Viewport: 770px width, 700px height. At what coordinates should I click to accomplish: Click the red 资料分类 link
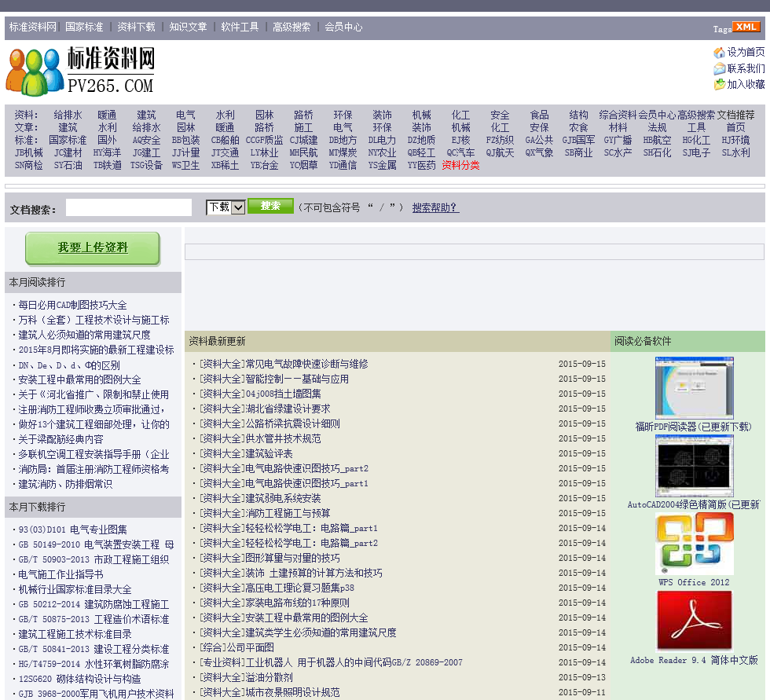click(460, 166)
